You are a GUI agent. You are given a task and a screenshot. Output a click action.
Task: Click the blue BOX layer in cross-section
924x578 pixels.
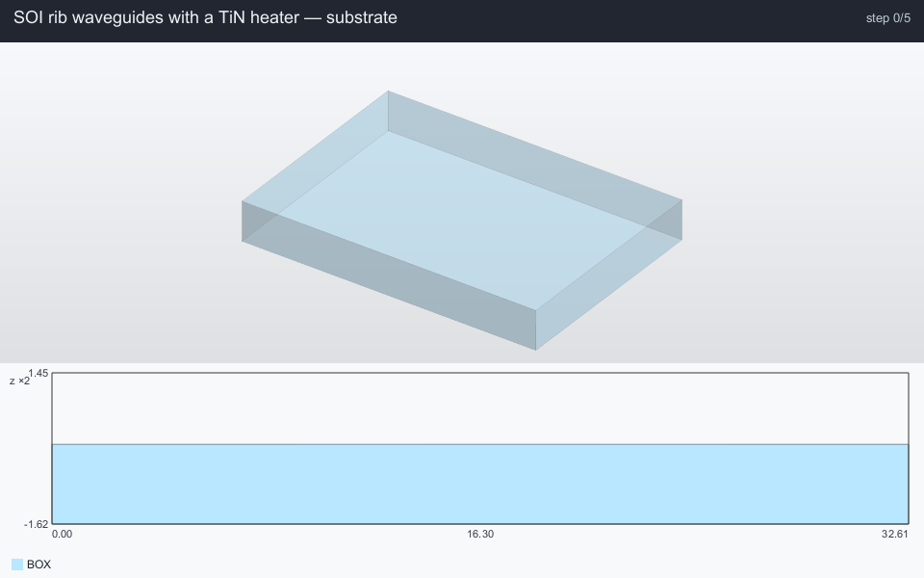[x=480, y=484]
